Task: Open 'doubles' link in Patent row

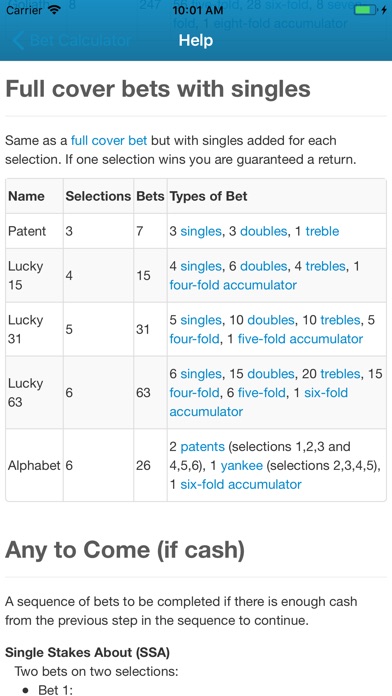Action: tap(263, 231)
